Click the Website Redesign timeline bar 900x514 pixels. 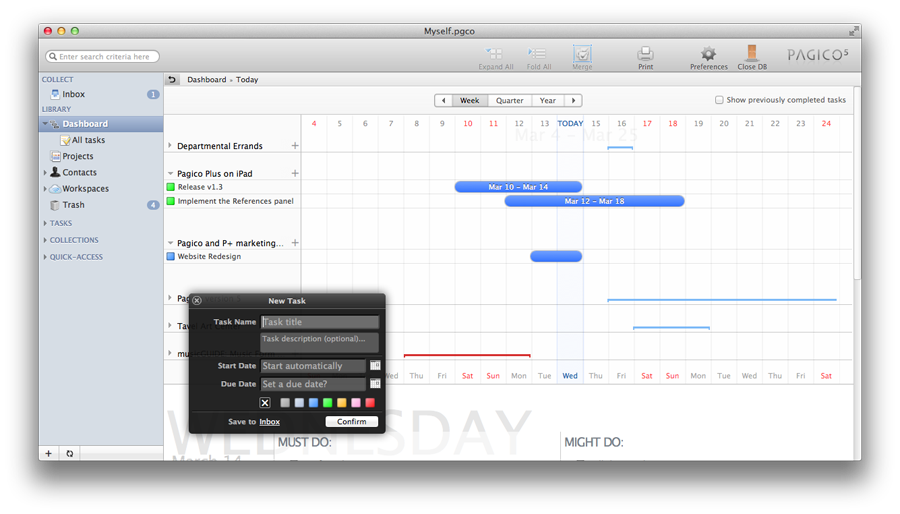[x=556, y=256]
